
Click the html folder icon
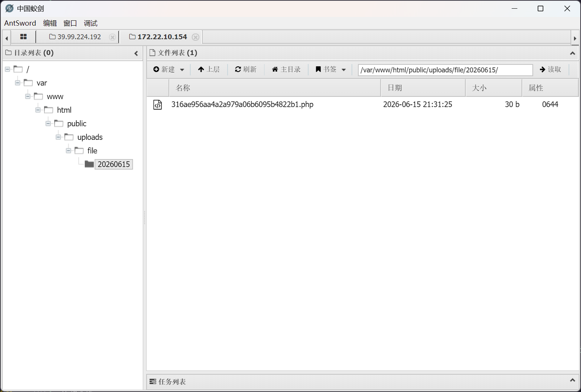(49, 110)
